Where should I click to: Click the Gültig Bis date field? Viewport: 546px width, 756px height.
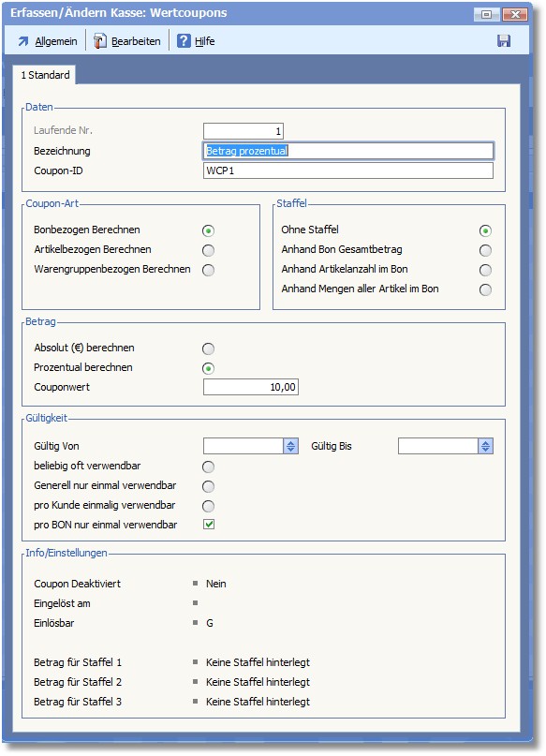click(438, 447)
